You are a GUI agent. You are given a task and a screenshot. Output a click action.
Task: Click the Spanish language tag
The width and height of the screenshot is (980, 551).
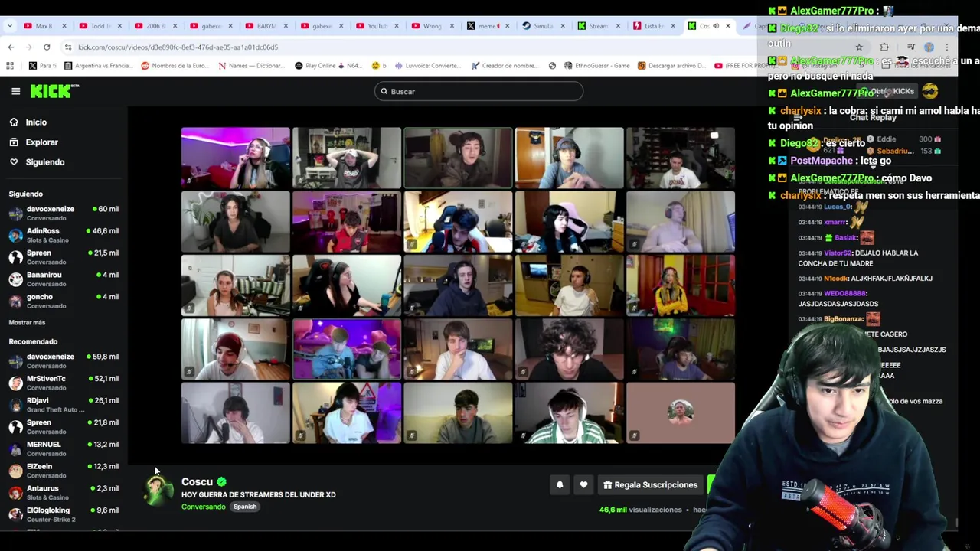point(245,507)
